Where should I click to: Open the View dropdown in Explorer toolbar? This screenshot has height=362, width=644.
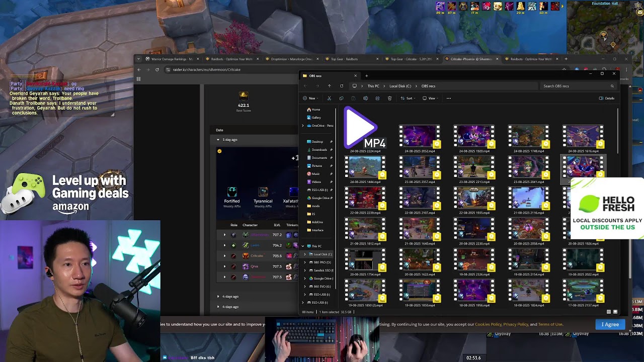pyautogui.click(x=431, y=99)
